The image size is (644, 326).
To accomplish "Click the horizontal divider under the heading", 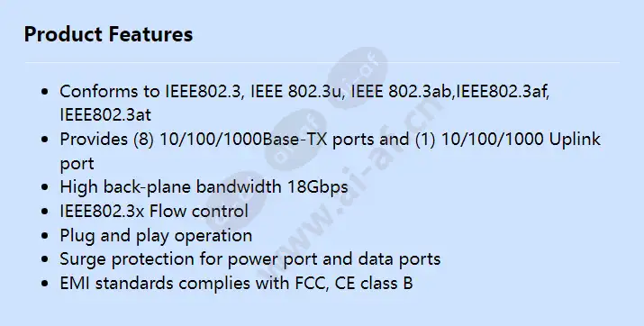I will point(322,62).
